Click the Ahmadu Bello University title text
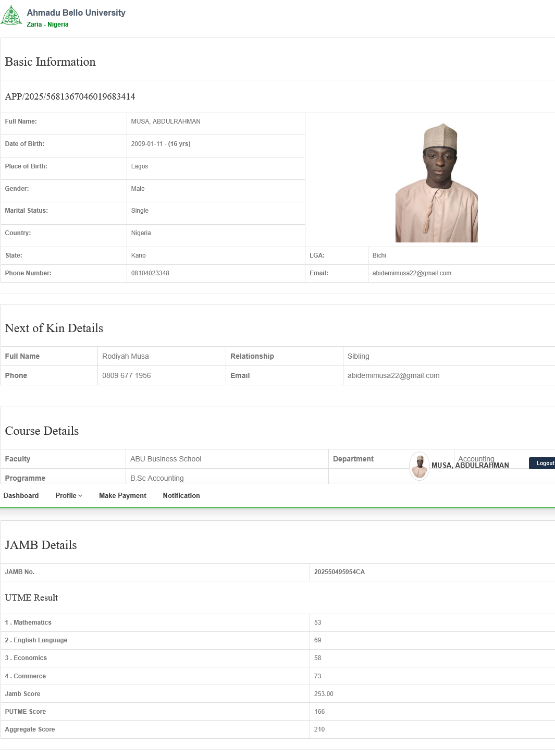Screen dimensions: 555x756 click(x=76, y=13)
